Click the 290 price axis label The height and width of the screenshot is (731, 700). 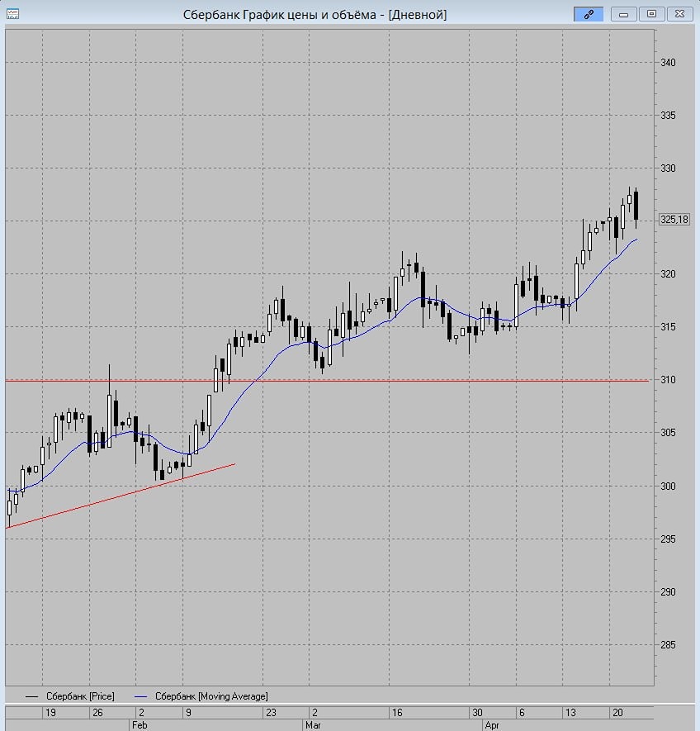pos(668,592)
